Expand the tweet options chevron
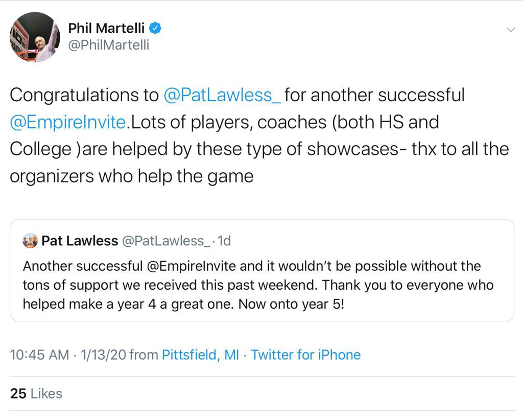 (510, 30)
